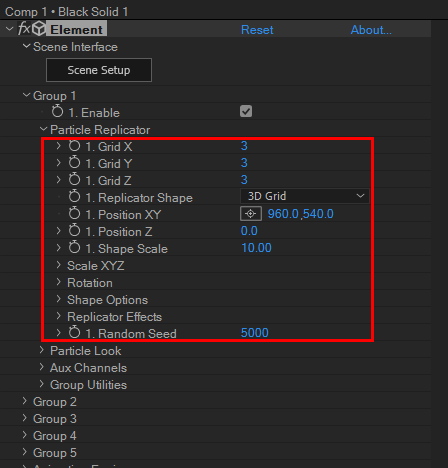Viewport: 448px width, 468px height.
Task: Click the Position XY crosshair point picker
Action: pyautogui.click(x=251, y=214)
